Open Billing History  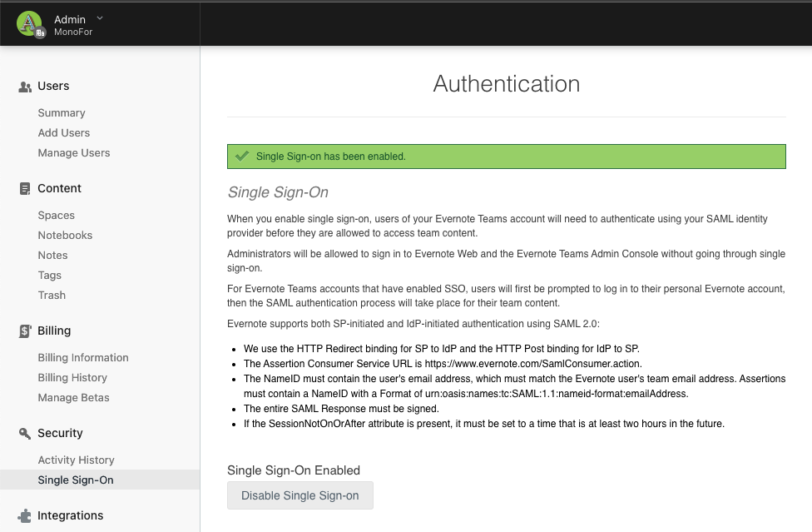click(x=72, y=378)
